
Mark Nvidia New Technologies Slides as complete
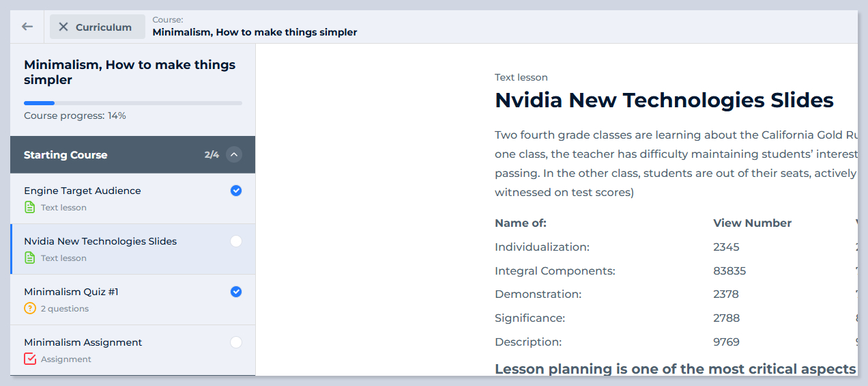pyautogui.click(x=236, y=241)
